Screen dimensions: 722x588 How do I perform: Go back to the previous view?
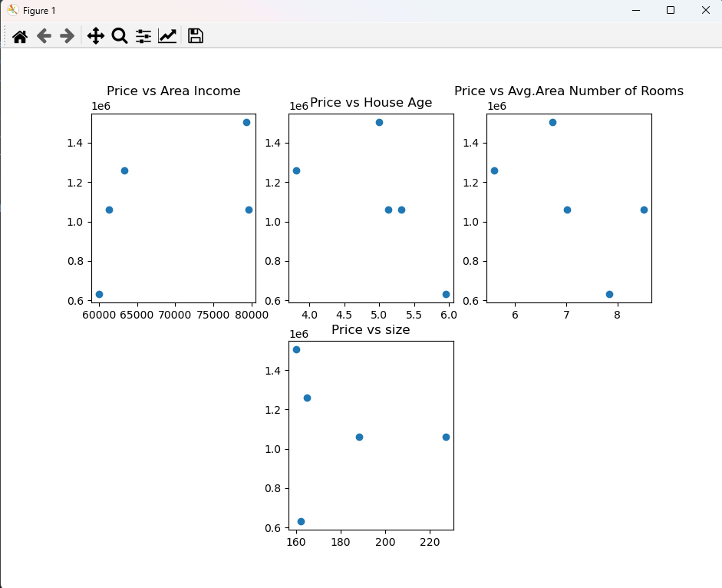pyautogui.click(x=44, y=36)
